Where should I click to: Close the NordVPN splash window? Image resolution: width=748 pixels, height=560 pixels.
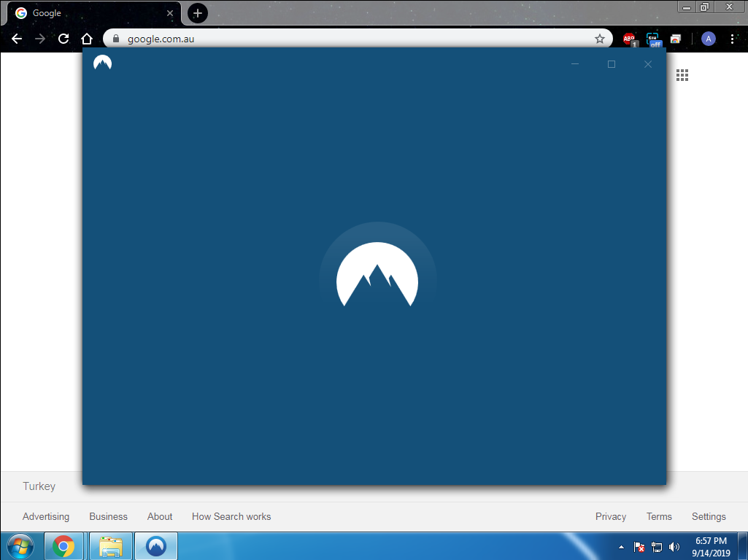(647, 64)
